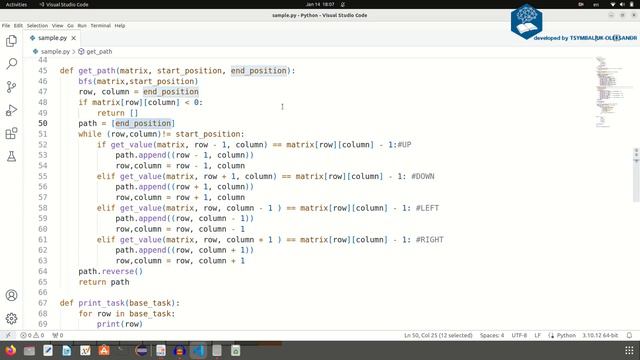Select interpreter 3.10.12 64-bit

point(600,335)
